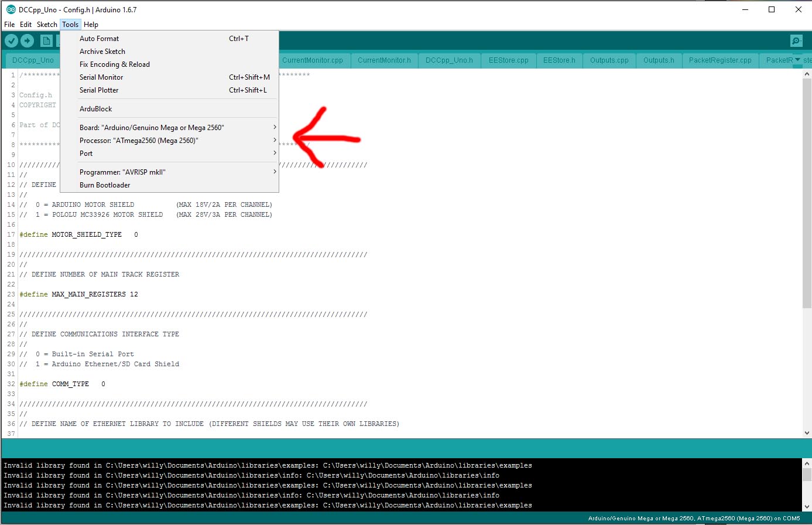Image resolution: width=812 pixels, height=525 pixels.
Task: Open the tab list dropdown arrow
Action: click(x=797, y=60)
